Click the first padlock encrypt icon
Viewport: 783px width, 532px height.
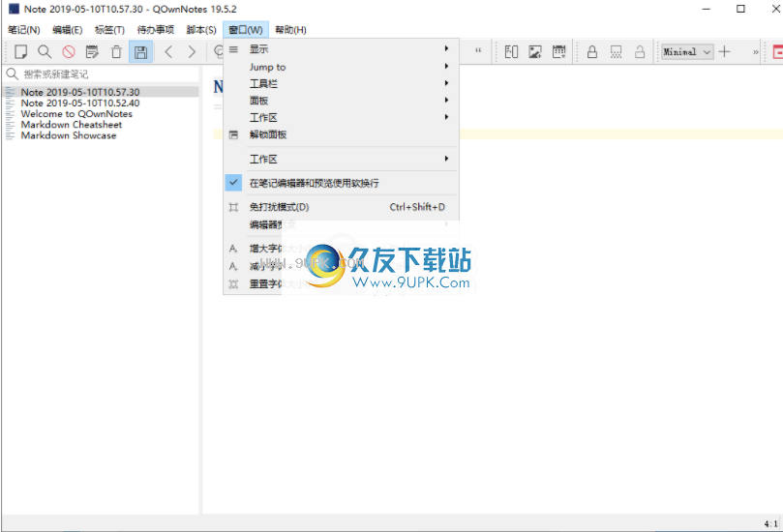pos(592,52)
